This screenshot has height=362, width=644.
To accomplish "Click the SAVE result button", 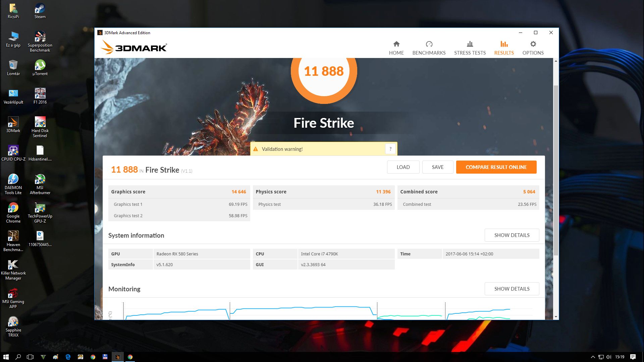I will 438,167.
